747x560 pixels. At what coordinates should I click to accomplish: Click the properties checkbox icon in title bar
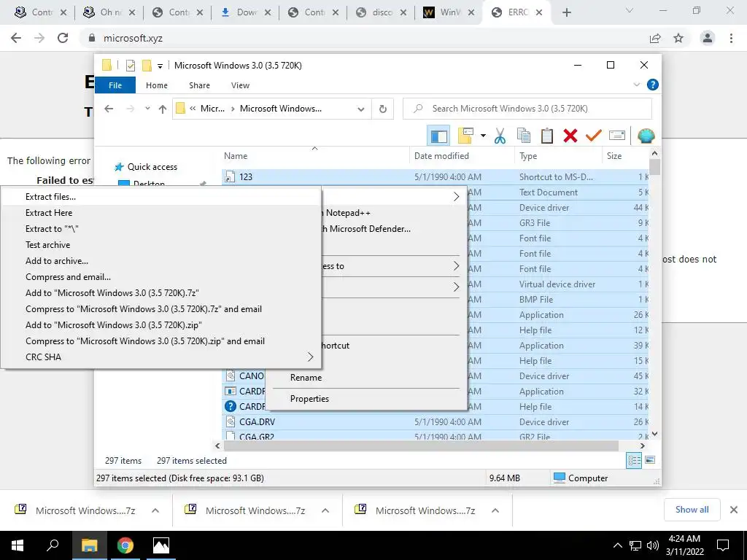pos(131,66)
